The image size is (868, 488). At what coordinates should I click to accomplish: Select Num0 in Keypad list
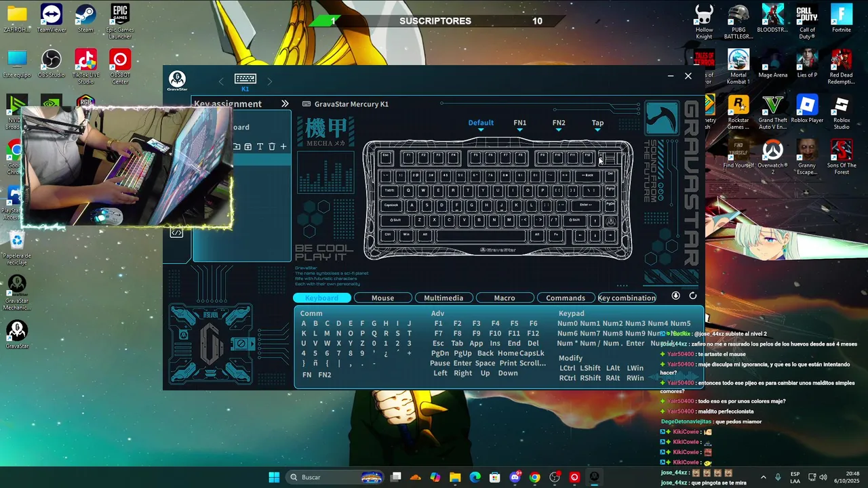click(568, 323)
